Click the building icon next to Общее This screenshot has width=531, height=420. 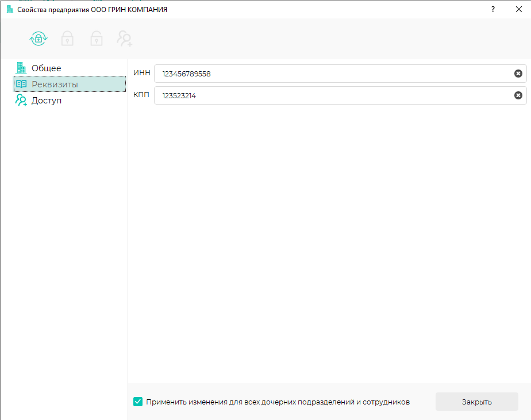[21, 68]
